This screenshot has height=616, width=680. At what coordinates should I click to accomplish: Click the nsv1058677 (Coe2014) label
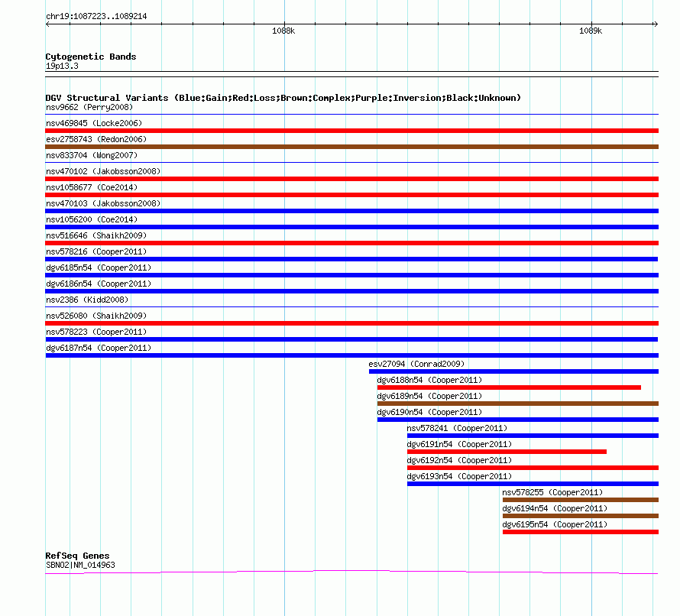[x=92, y=187]
